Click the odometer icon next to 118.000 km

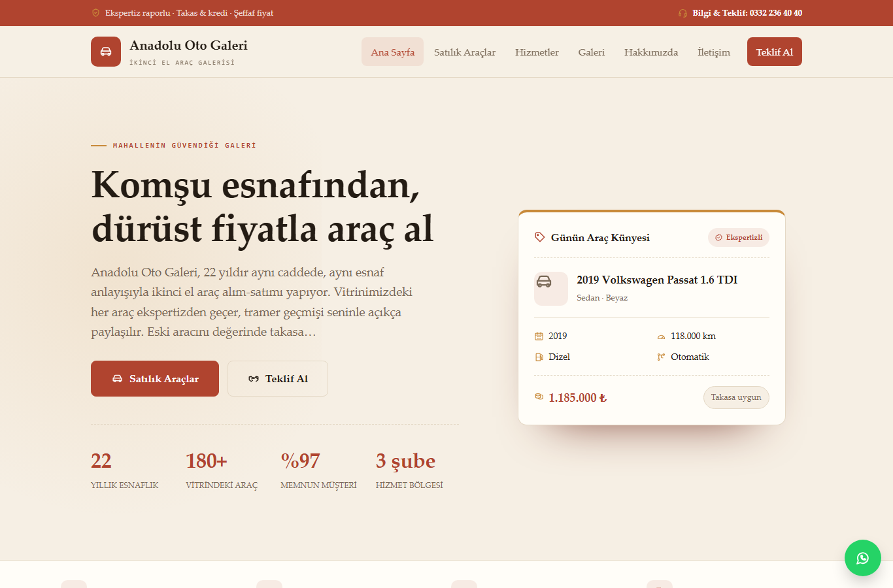coord(661,336)
